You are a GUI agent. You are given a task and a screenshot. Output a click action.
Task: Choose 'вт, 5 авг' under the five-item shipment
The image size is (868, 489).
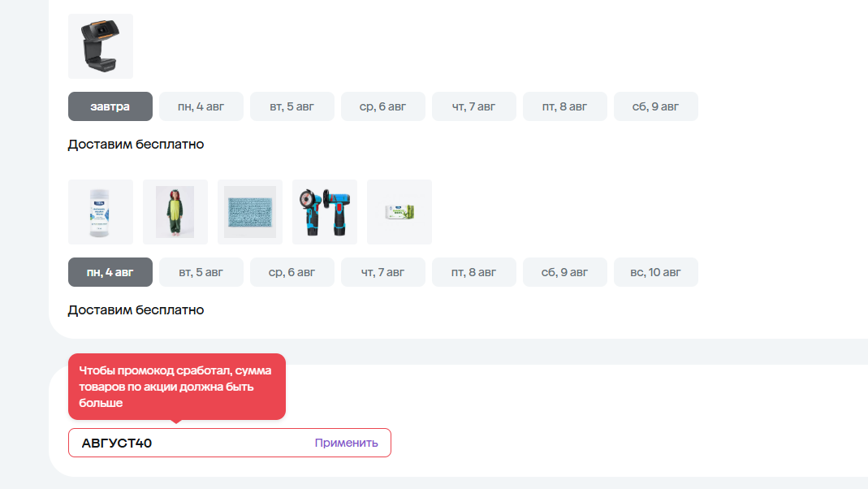click(201, 272)
